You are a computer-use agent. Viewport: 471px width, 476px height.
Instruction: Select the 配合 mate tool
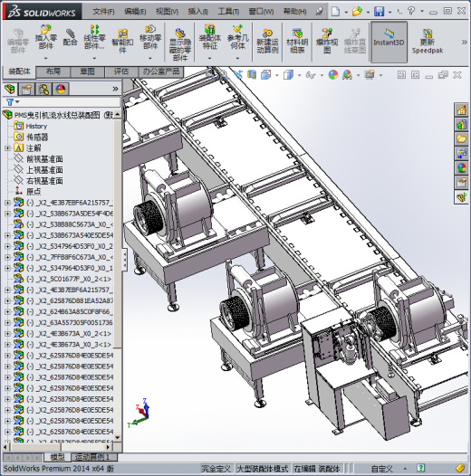[x=70, y=37]
